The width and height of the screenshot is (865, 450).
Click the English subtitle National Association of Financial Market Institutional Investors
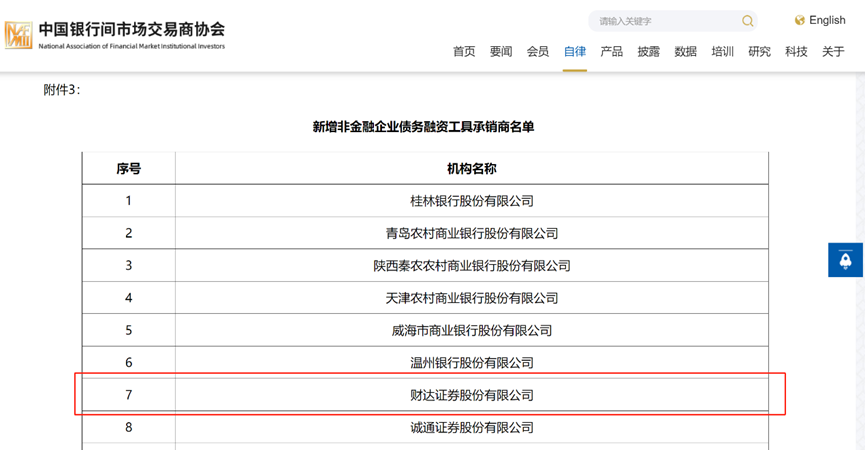coord(132,46)
